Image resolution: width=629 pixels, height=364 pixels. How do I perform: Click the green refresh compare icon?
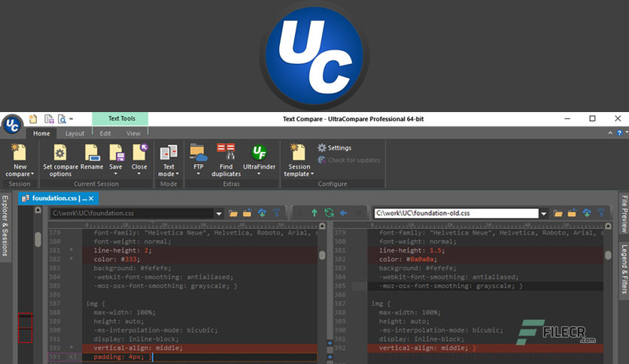[x=329, y=214]
